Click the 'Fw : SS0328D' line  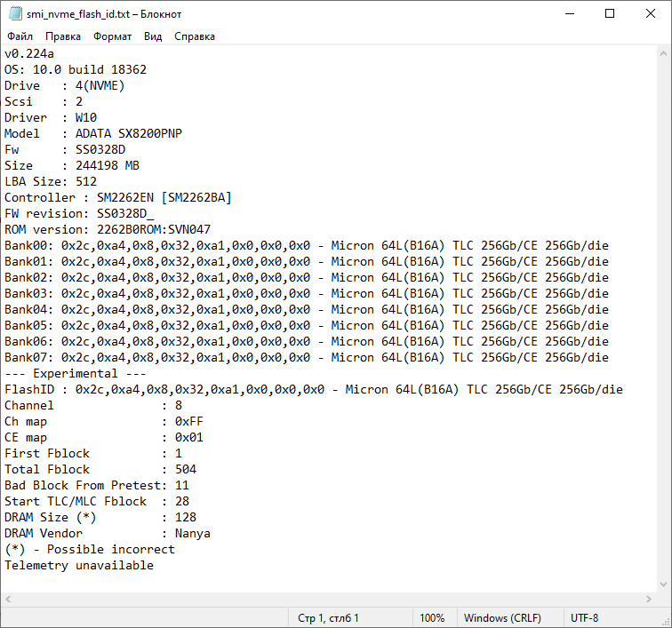point(65,149)
